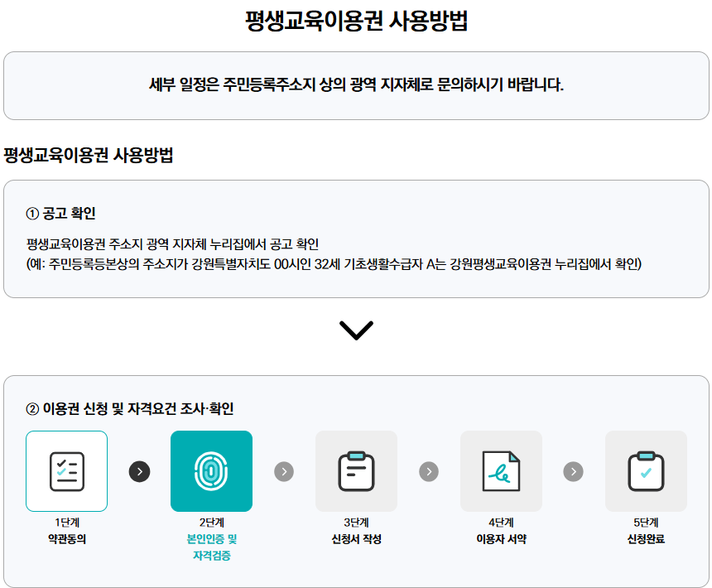Click the 1단계 label
The height and width of the screenshot is (588, 712).
(x=67, y=523)
